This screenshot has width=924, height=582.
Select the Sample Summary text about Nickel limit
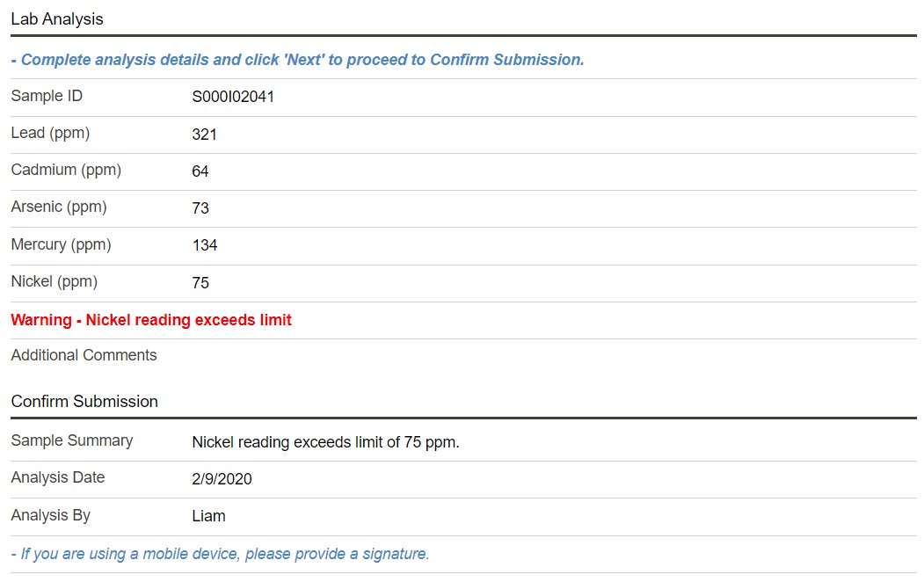(325, 442)
